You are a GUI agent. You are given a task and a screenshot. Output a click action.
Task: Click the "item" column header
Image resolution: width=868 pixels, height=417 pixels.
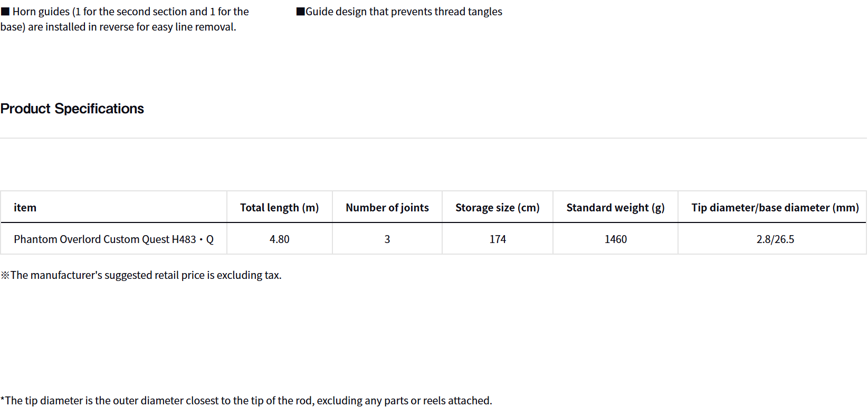pyautogui.click(x=25, y=208)
